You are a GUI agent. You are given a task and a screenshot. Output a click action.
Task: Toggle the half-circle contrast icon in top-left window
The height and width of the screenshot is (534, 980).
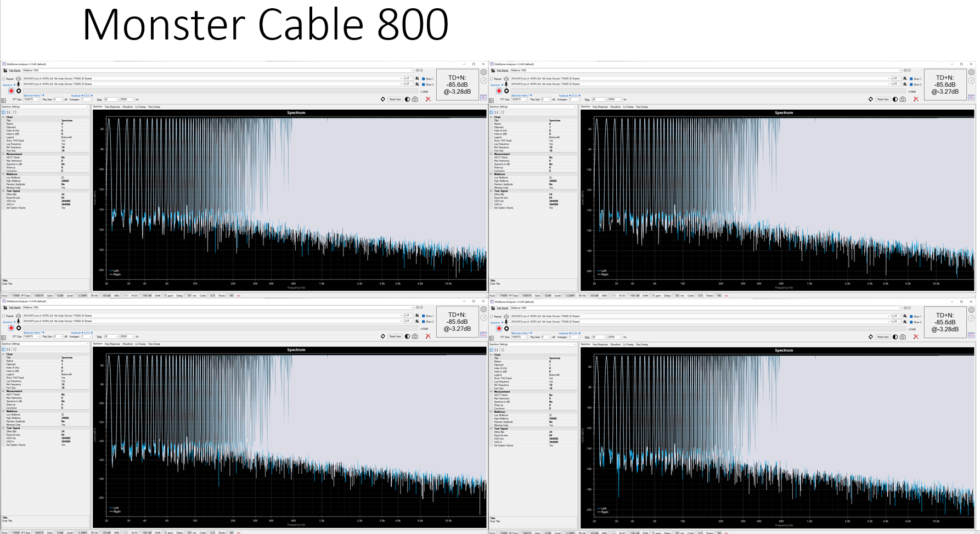pos(407,99)
